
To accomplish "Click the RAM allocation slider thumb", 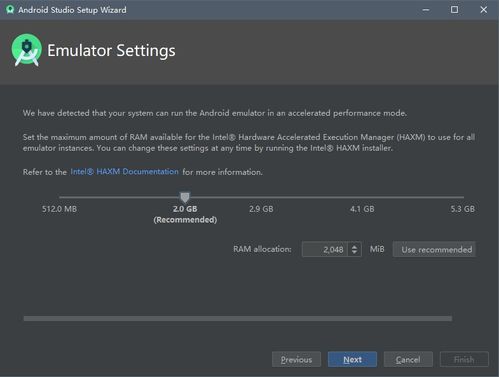I will coord(185,197).
